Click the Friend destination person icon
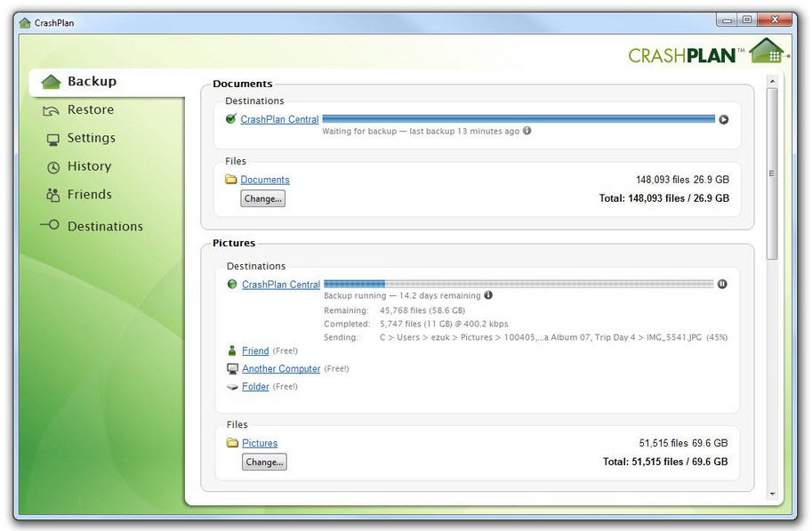 [x=232, y=351]
